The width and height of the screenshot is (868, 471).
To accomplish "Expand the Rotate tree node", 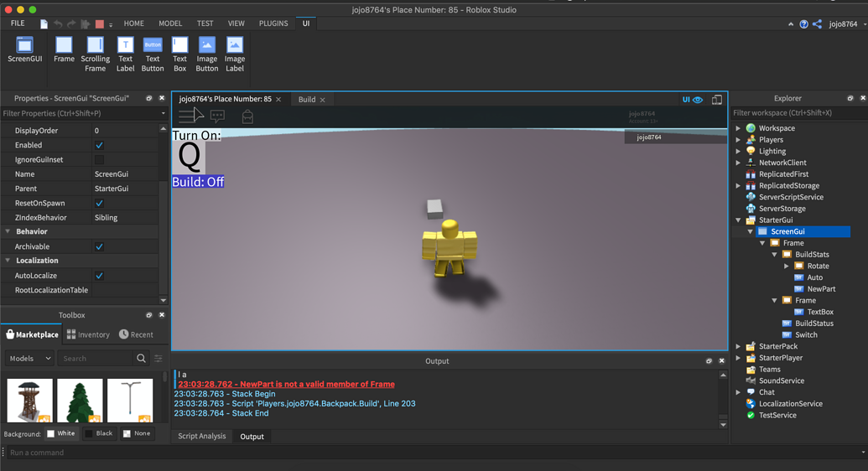I will pyautogui.click(x=787, y=266).
